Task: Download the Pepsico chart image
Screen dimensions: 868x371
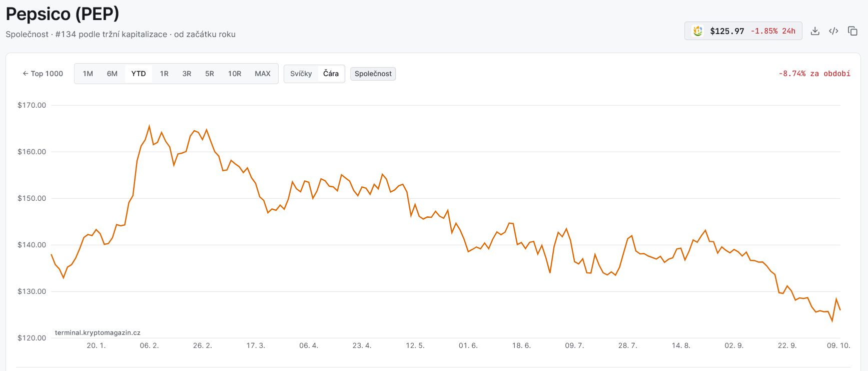Action: tap(815, 31)
